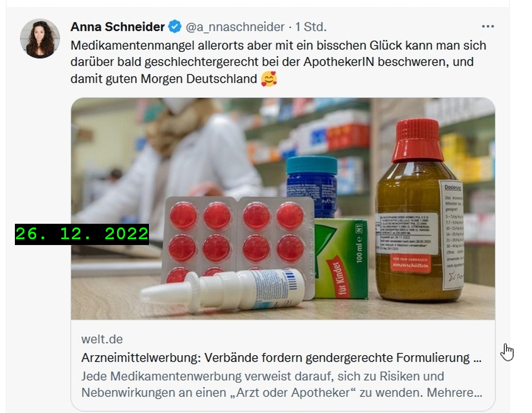Viewport: 532px width, 413px height.
Task: Open the @a_nnaschneider handle link
Action: (x=235, y=27)
